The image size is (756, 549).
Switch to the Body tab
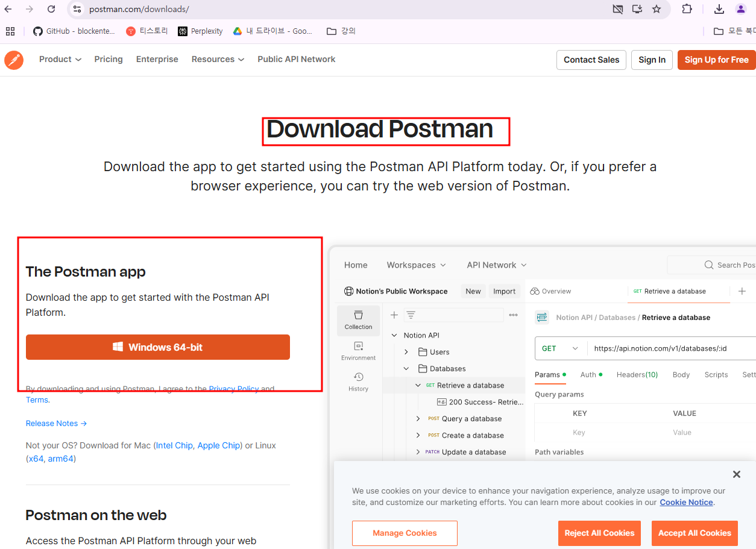click(x=681, y=375)
